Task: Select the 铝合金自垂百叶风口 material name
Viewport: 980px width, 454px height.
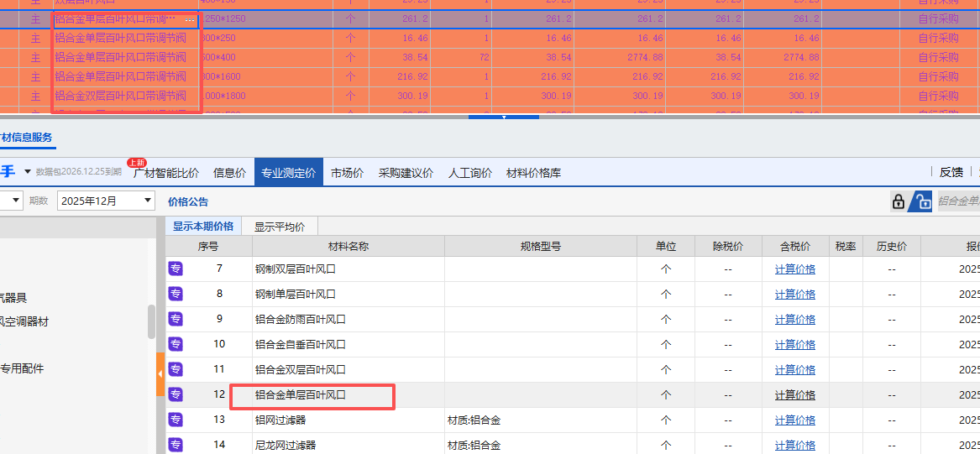Action: click(301, 344)
